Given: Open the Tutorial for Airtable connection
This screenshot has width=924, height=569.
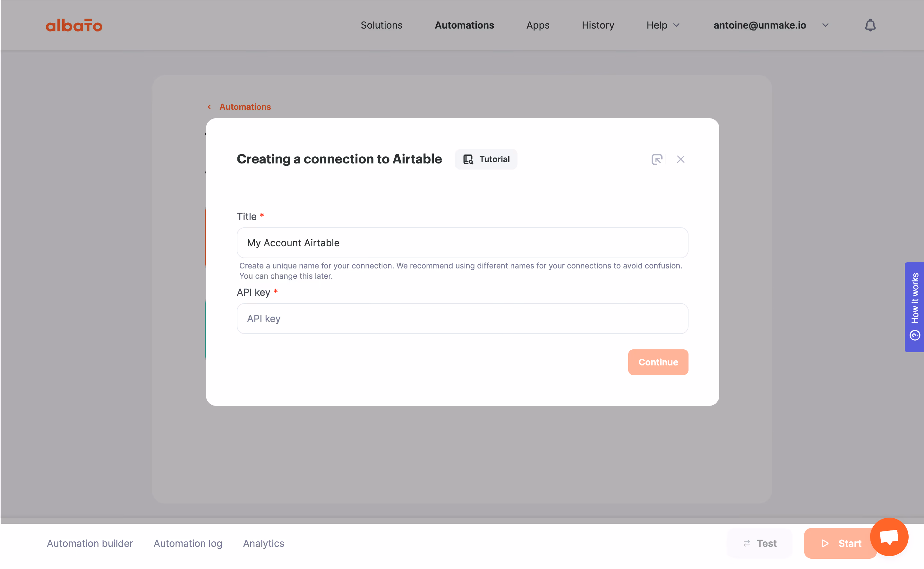Looking at the screenshot, I should (486, 159).
